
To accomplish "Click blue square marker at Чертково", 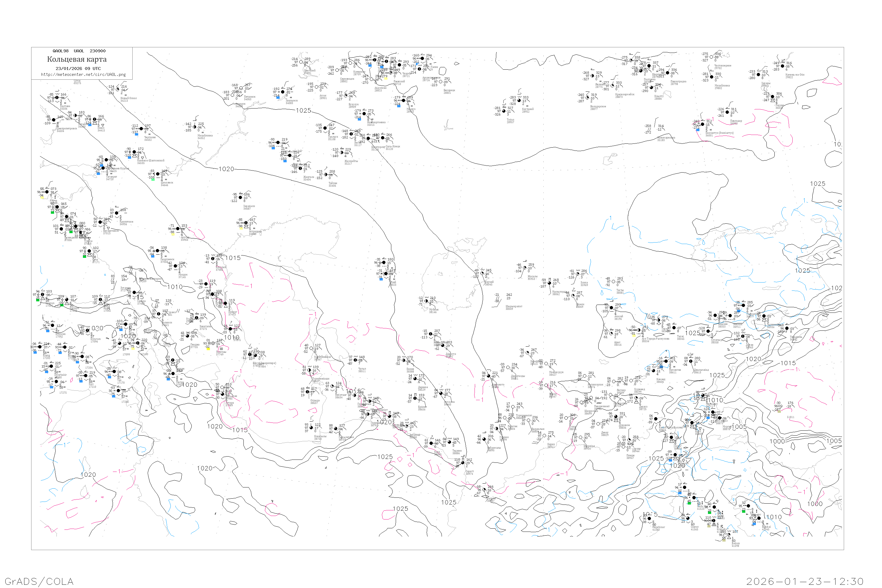I will (x=136, y=134).
